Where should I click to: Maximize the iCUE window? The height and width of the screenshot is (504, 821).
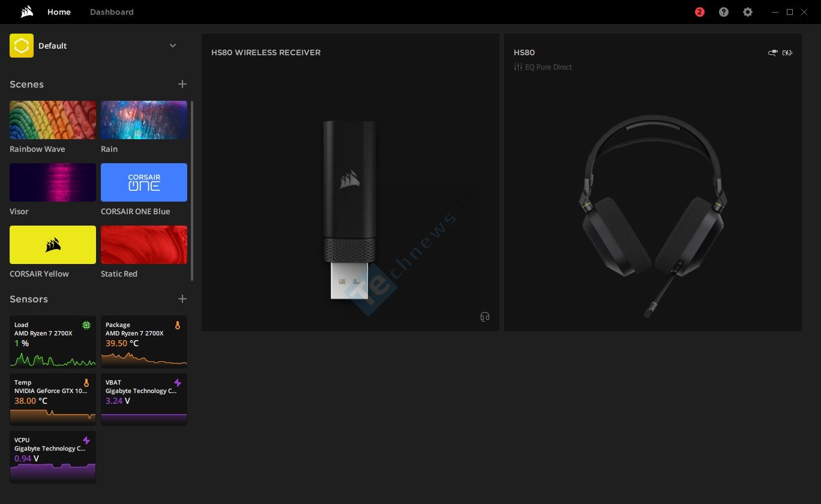(790, 12)
